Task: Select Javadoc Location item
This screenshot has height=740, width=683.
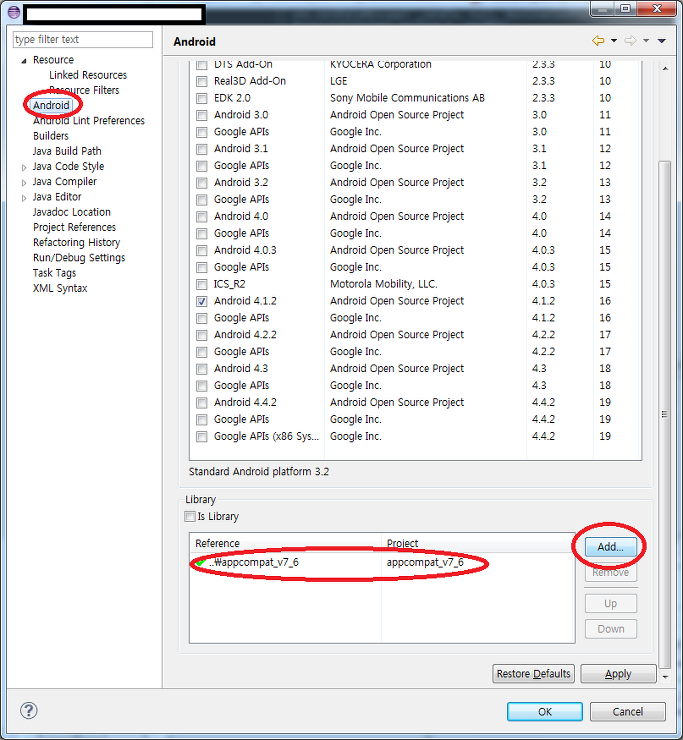Action: pos(72,212)
